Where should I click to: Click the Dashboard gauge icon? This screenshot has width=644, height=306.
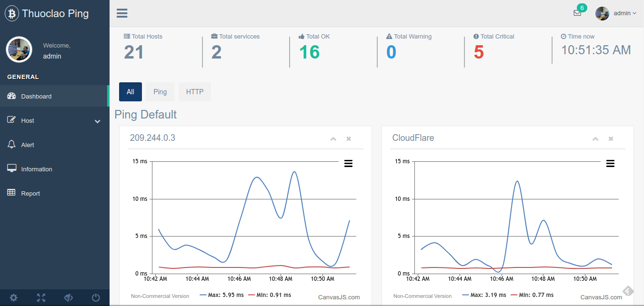tap(12, 96)
